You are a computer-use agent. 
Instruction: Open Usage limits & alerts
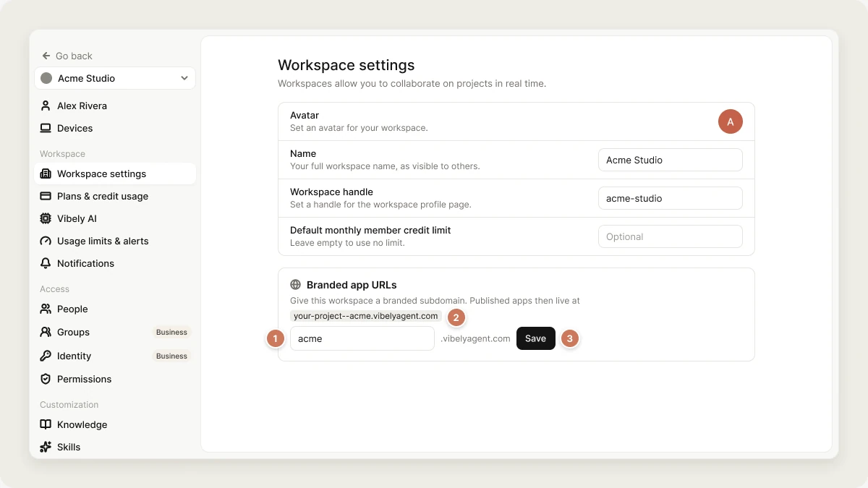pos(115,241)
